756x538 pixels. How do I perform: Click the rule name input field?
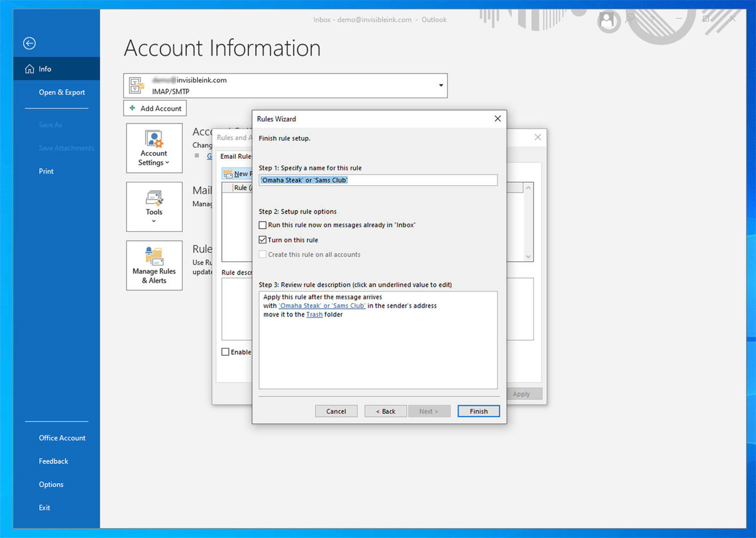378,180
